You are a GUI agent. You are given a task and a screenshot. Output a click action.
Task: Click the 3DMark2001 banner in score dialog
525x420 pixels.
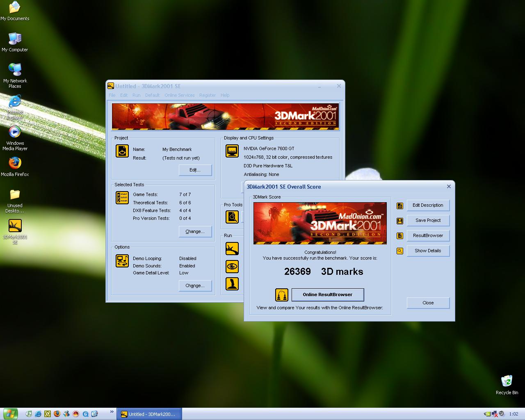(320, 224)
